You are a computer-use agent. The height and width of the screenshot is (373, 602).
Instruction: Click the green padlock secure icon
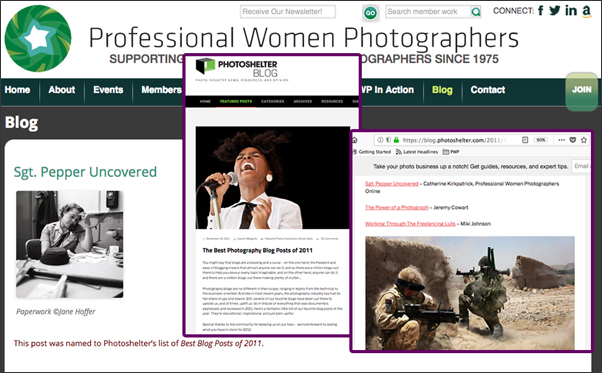396,140
